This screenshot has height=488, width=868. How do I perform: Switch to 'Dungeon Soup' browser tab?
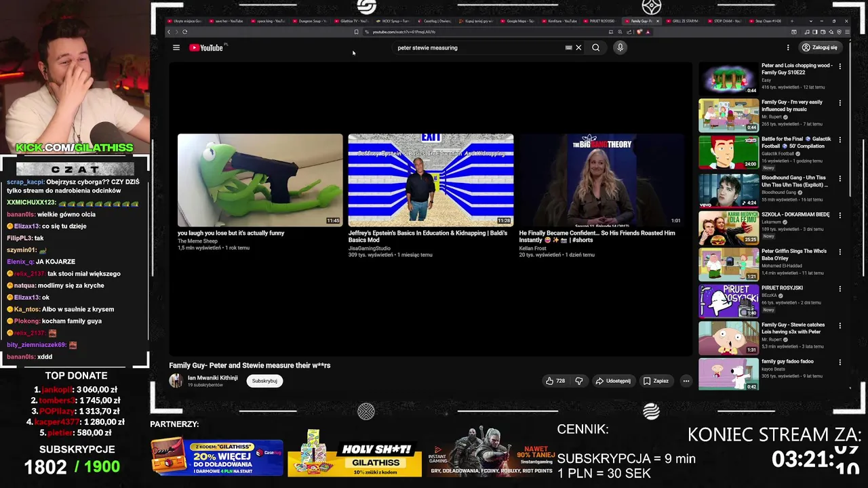(x=311, y=21)
